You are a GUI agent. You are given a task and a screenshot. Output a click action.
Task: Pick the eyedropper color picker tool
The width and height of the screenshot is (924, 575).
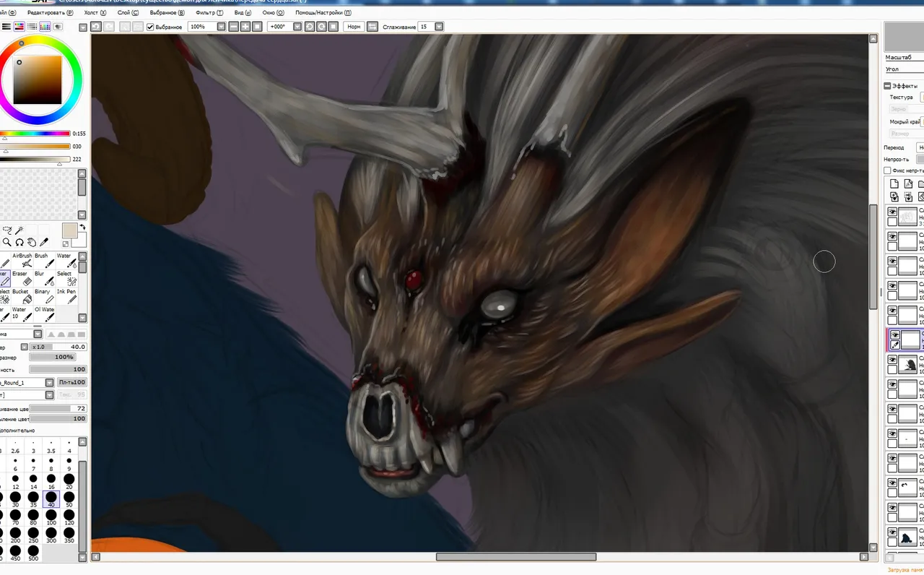[x=44, y=242]
